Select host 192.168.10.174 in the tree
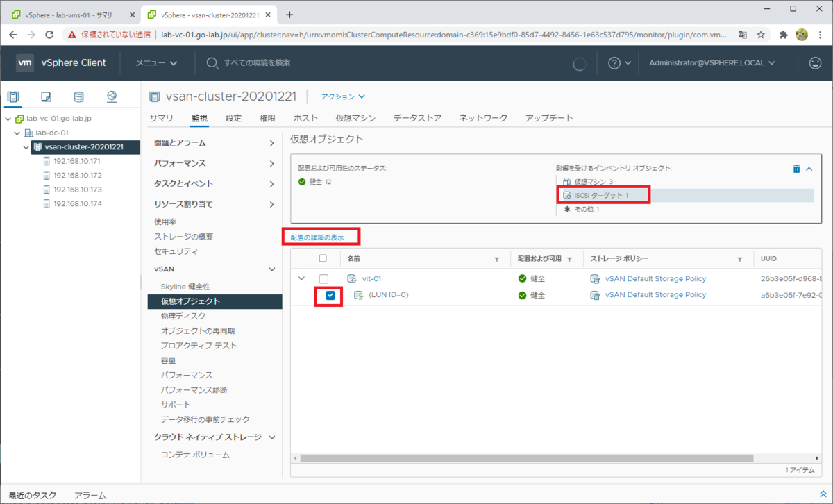This screenshot has height=504, width=833. point(78,203)
